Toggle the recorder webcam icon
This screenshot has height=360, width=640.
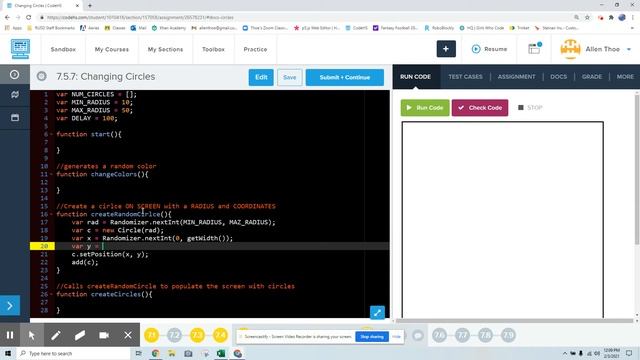[104, 335]
